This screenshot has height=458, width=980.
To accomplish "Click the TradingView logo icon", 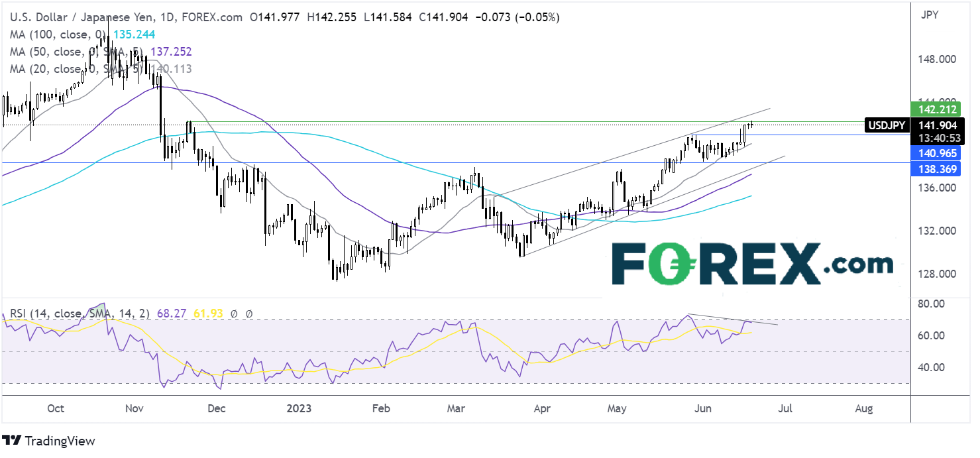I will click(x=12, y=441).
